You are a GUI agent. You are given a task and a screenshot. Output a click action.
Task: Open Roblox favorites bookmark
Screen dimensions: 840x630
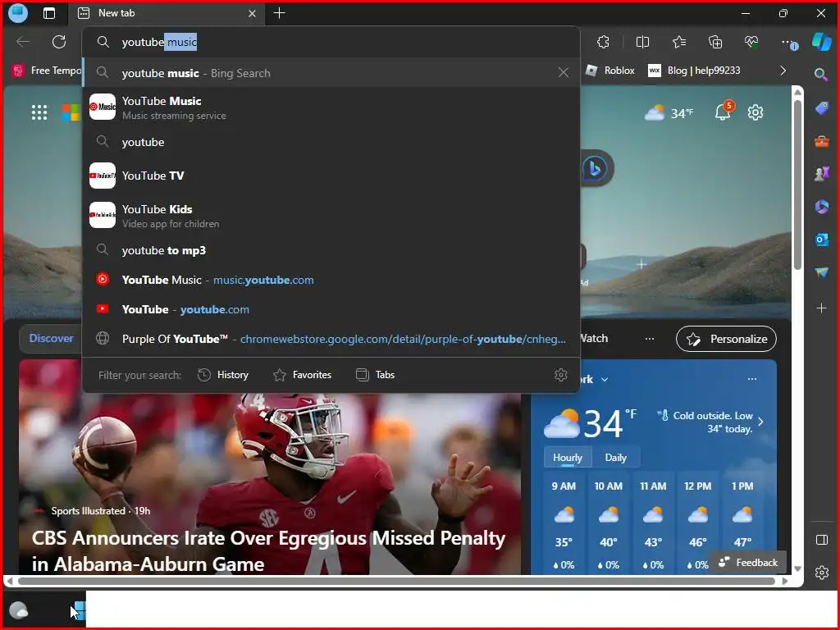(609, 71)
